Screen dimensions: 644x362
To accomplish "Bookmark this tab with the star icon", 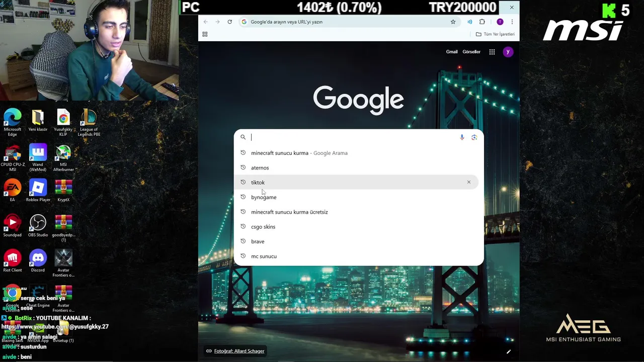I will [x=453, y=22].
